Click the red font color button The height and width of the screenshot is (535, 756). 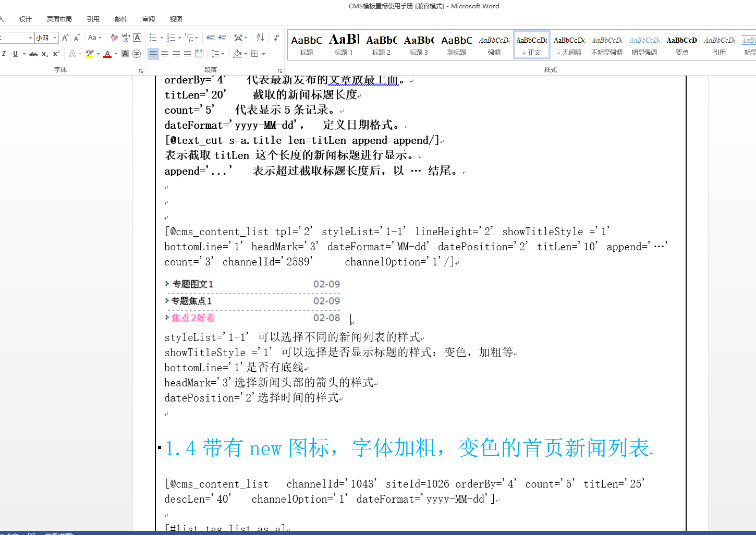tap(107, 54)
